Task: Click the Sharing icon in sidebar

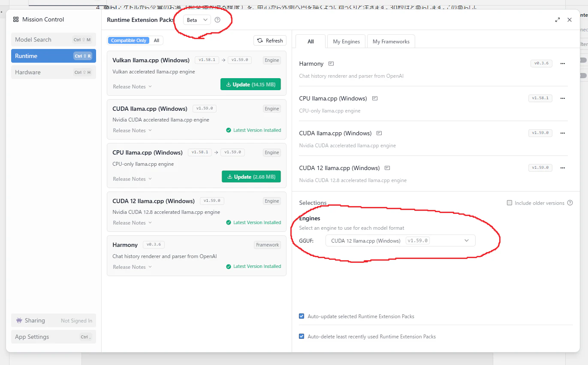Action: [19, 320]
